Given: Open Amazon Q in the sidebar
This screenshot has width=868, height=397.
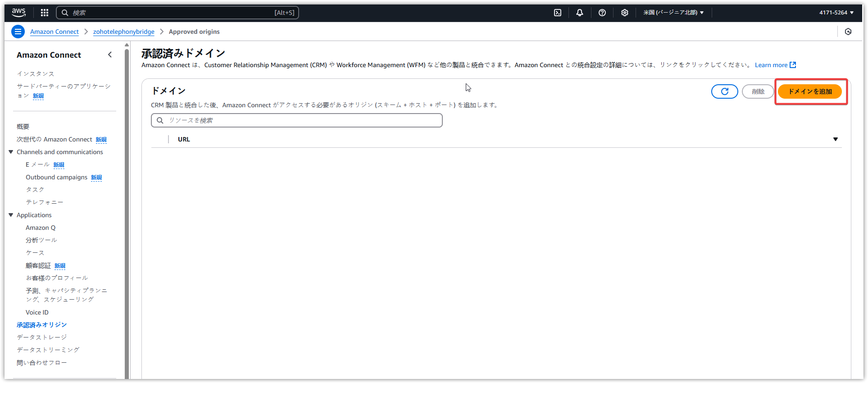Looking at the screenshot, I should tap(41, 228).
